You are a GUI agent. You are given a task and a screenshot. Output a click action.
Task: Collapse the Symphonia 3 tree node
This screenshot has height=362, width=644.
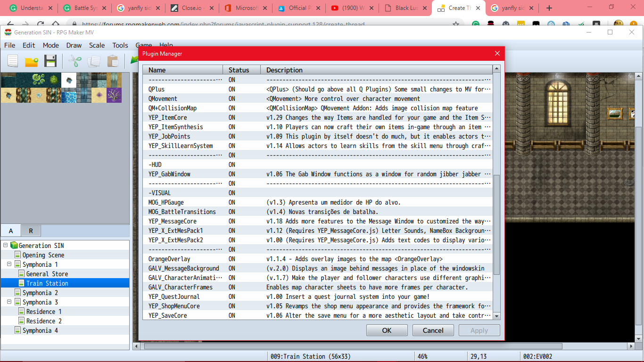click(x=9, y=302)
